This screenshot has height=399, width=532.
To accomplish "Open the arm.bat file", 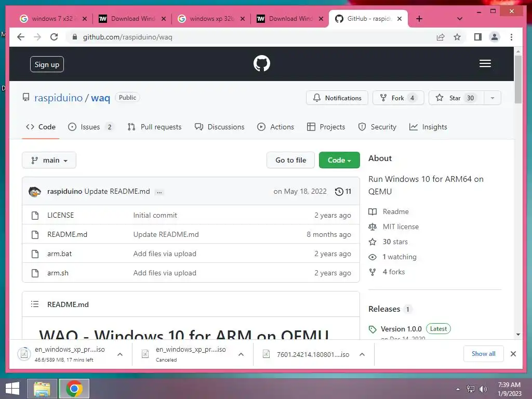I will tap(59, 254).
